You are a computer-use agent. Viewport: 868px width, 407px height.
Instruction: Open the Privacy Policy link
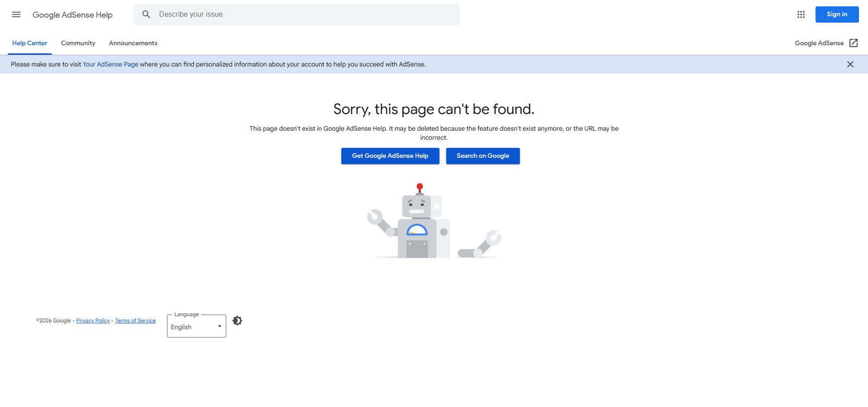point(93,321)
